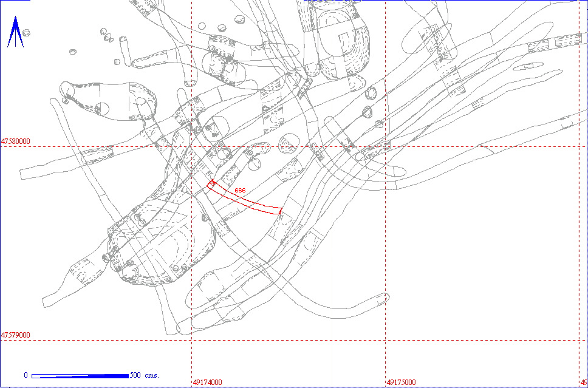Click the easting label 49175000
The height and width of the screenshot is (388, 588).
402,383
